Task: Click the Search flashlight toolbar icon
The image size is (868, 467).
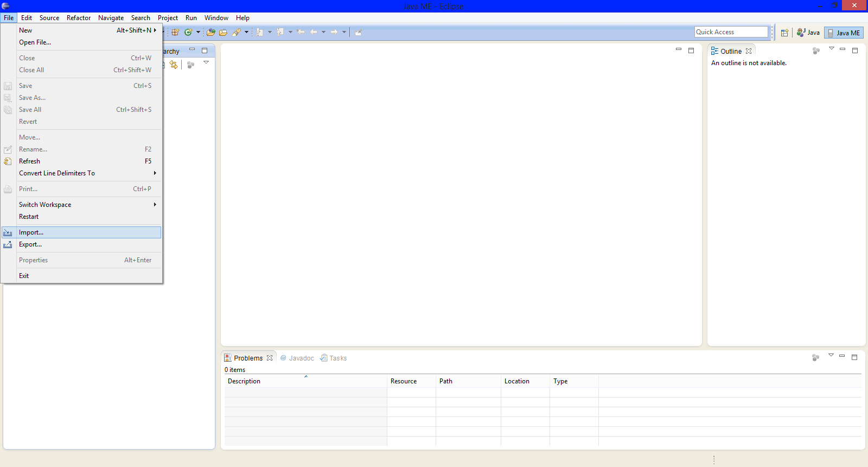Action: click(237, 32)
